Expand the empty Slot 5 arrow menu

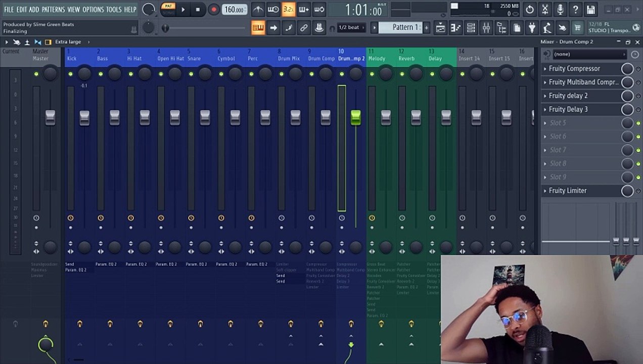[x=545, y=123]
